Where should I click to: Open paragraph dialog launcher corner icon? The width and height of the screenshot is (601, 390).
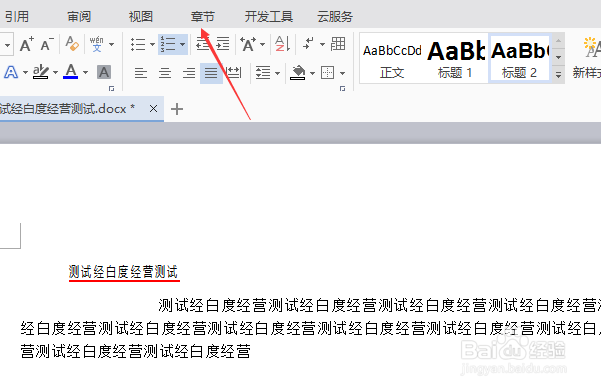click(342, 88)
